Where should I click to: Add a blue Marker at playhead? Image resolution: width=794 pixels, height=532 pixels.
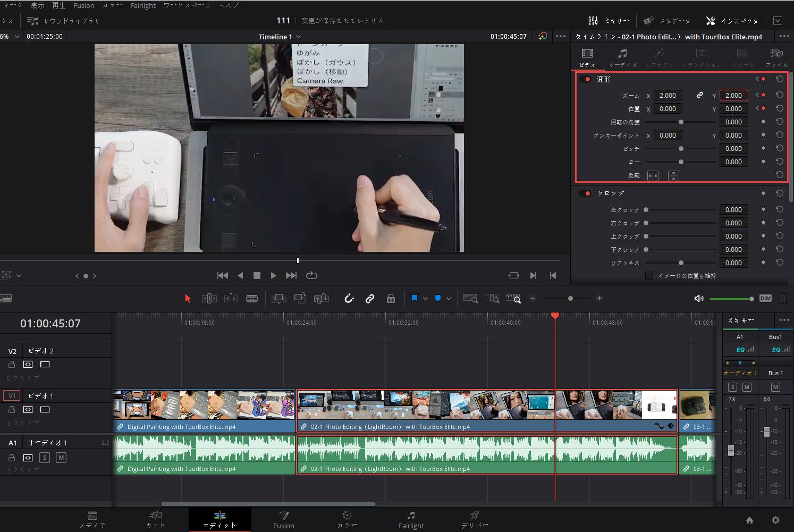click(438, 299)
